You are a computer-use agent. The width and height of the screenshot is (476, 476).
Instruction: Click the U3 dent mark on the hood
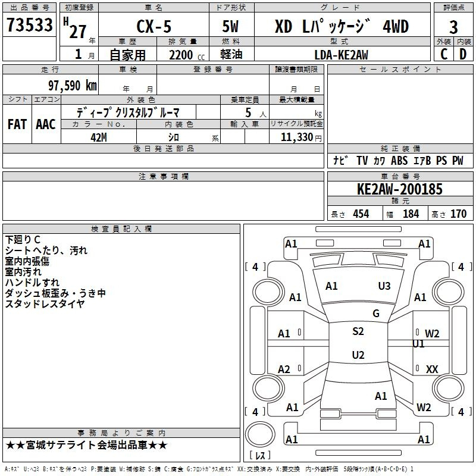(384, 286)
